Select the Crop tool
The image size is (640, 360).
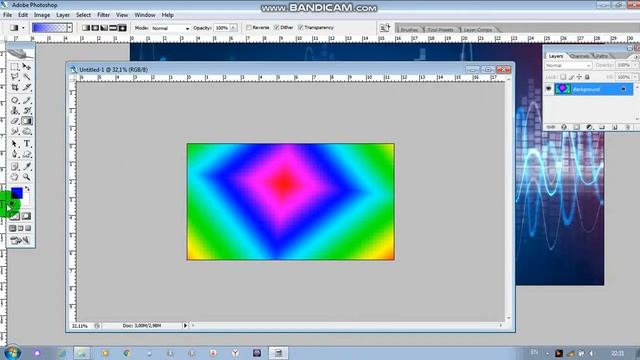15,87
